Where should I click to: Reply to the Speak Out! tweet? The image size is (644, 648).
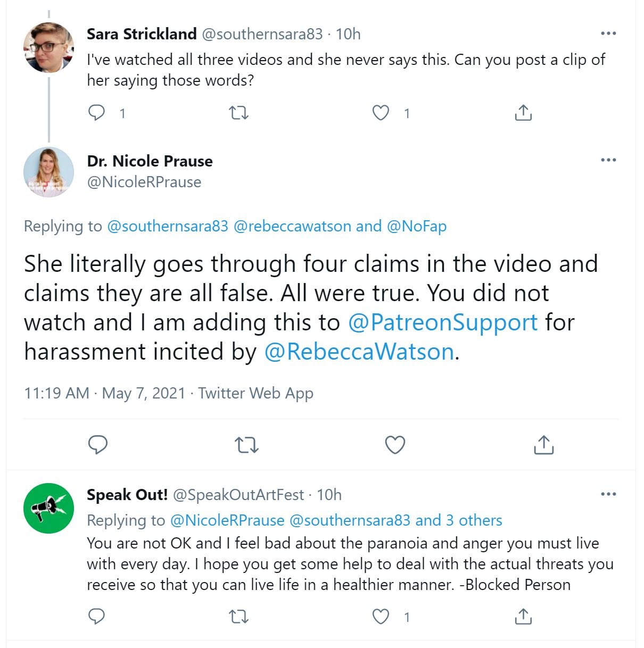(96, 617)
